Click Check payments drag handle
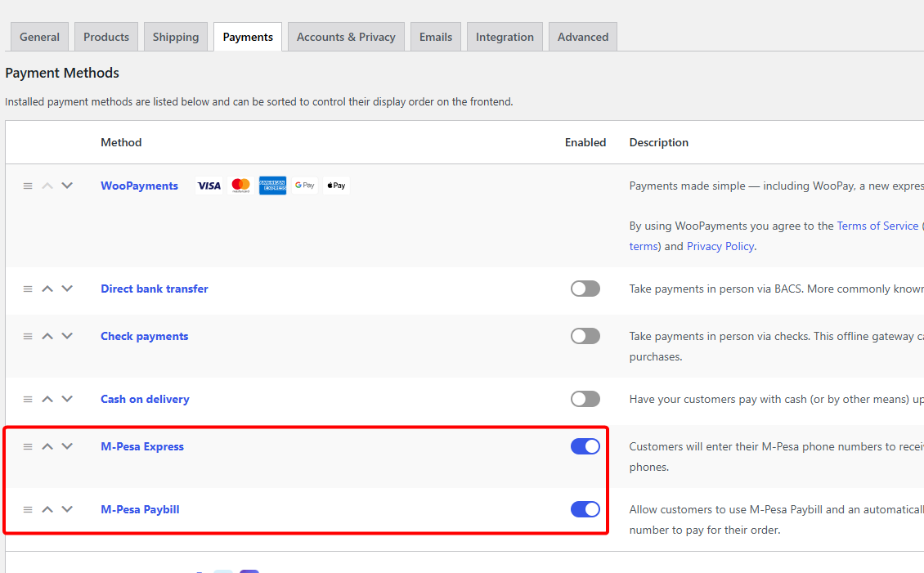The height and width of the screenshot is (573, 924). (x=28, y=336)
